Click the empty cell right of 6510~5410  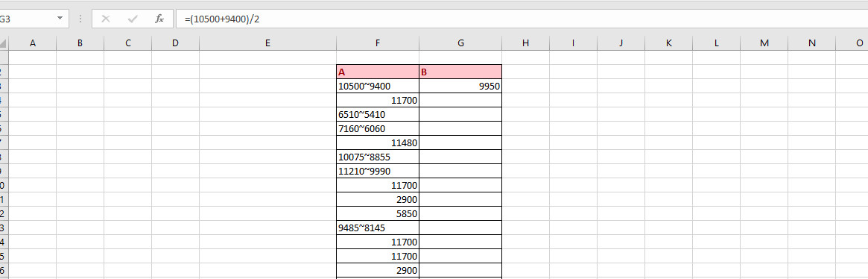pyautogui.click(x=460, y=114)
